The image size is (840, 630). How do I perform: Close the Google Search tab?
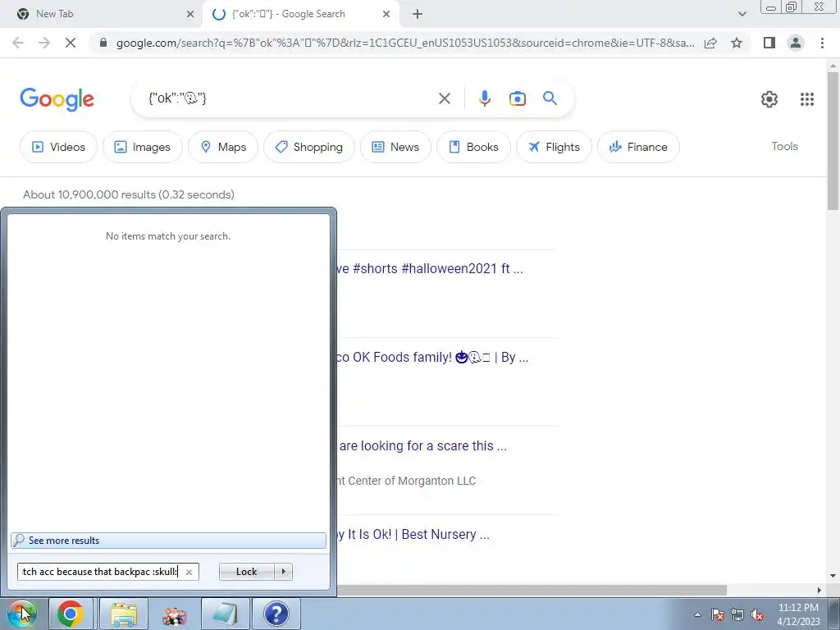pos(386,14)
